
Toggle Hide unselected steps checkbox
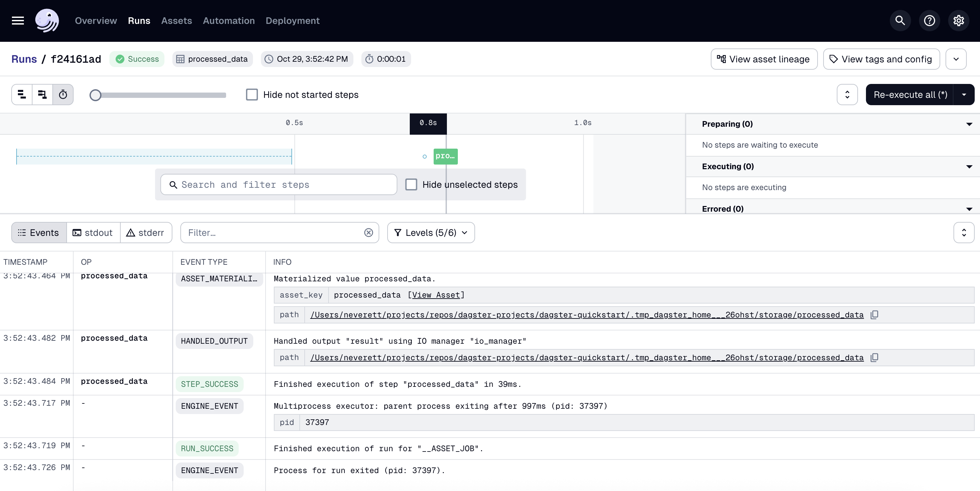(x=411, y=184)
